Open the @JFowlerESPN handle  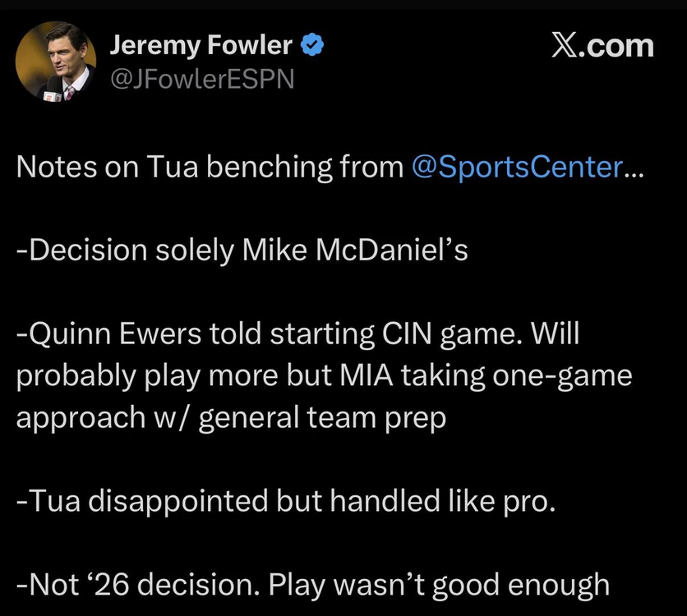(x=201, y=79)
